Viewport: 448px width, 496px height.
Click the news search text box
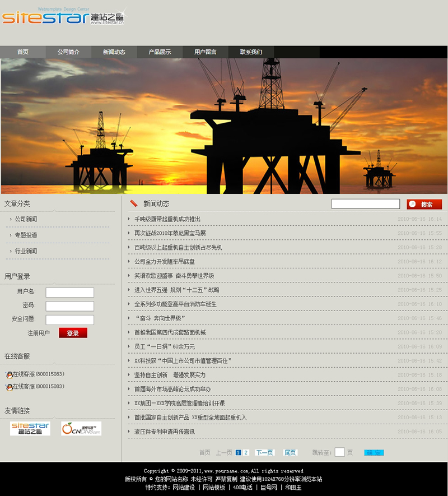click(365, 204)
